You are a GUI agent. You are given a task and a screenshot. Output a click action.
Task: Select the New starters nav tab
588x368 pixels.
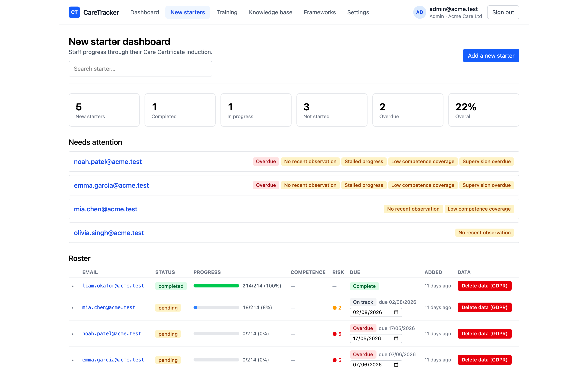(188, 12)
